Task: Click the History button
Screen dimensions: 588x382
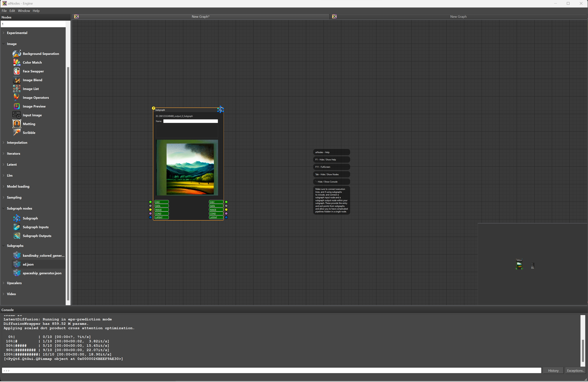Action: coord(553,370)
